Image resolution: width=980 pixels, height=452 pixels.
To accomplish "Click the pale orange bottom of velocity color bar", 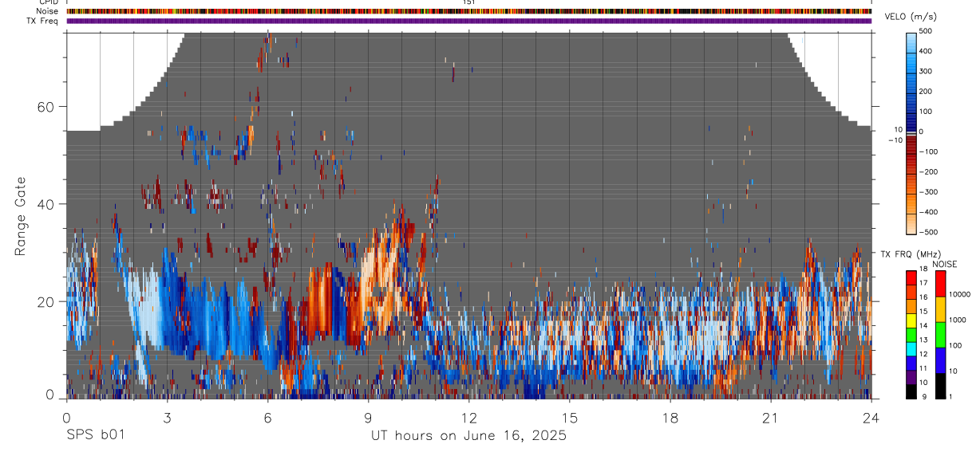I will click(911, 223).
